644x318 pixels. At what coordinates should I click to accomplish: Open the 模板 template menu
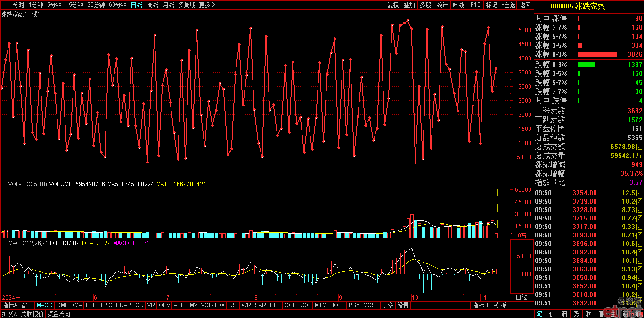coord(500,305)
